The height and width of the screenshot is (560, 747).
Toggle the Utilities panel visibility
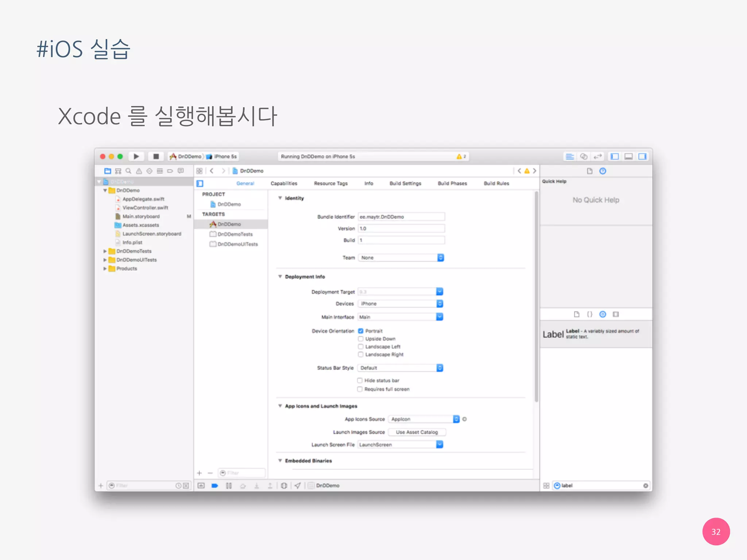pos(642,156)
